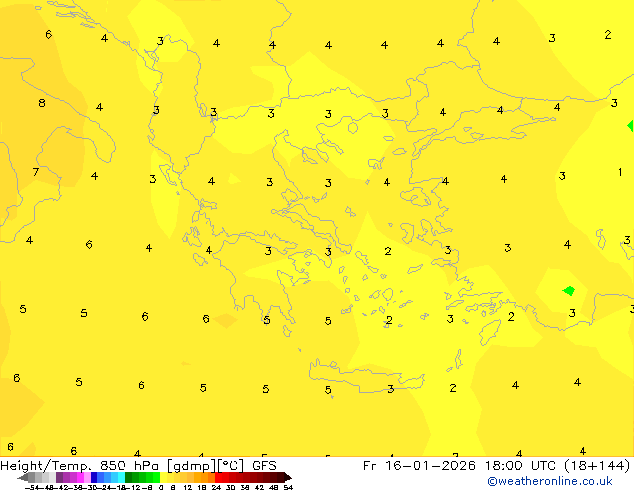
Task: Select the pure red color scale segment
Action: point(218,477)
